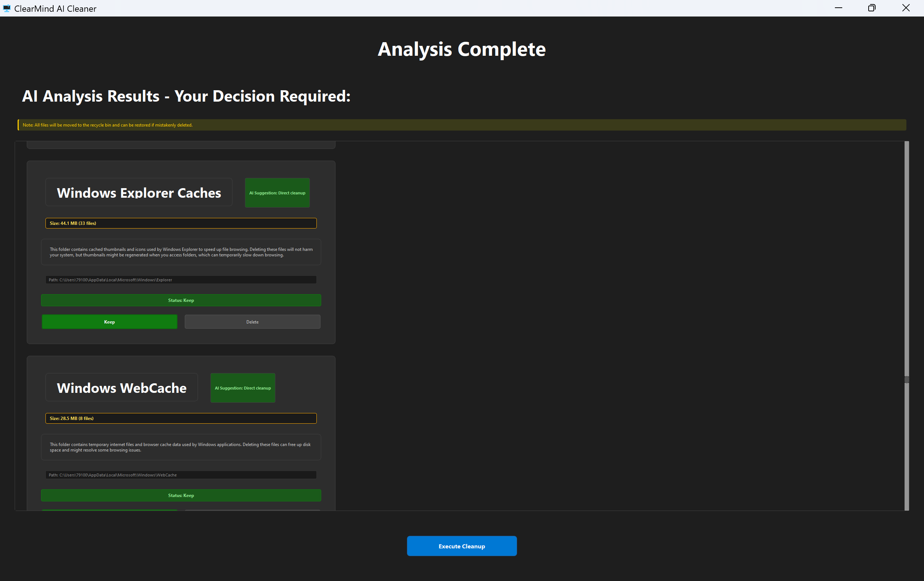Click the WebCache folder path field
Screen dimensions: 924x581
(x=181, y=475)
